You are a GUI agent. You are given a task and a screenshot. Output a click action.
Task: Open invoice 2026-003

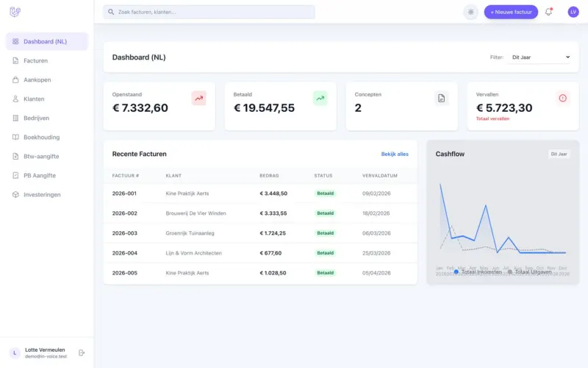pyautogui.click(x=124, y=233)
